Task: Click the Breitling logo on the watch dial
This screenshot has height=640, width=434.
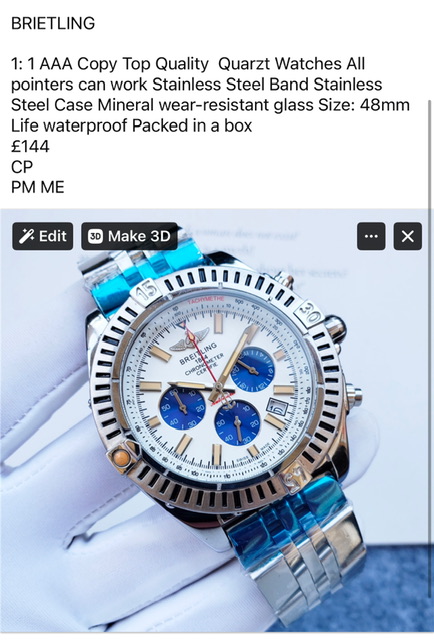Action: [x=189, y=338]
